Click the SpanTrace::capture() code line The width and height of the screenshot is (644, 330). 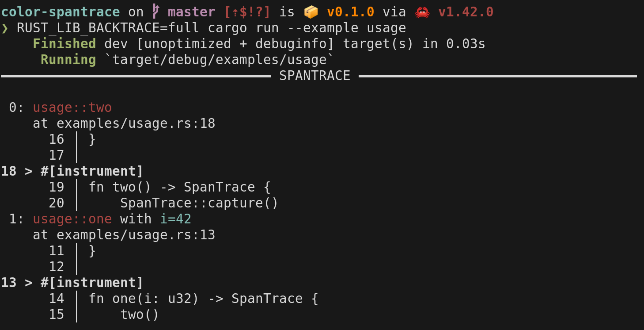(x=200, y=203)
